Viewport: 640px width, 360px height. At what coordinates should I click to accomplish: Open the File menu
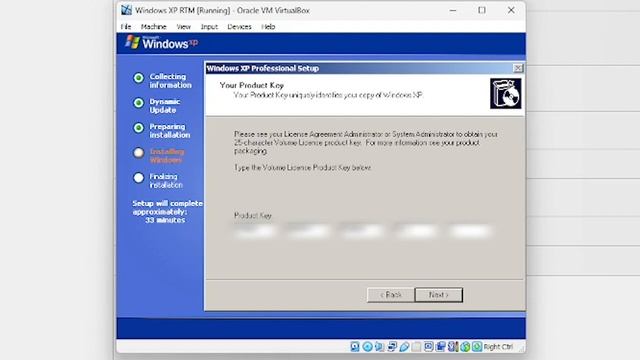126,27
